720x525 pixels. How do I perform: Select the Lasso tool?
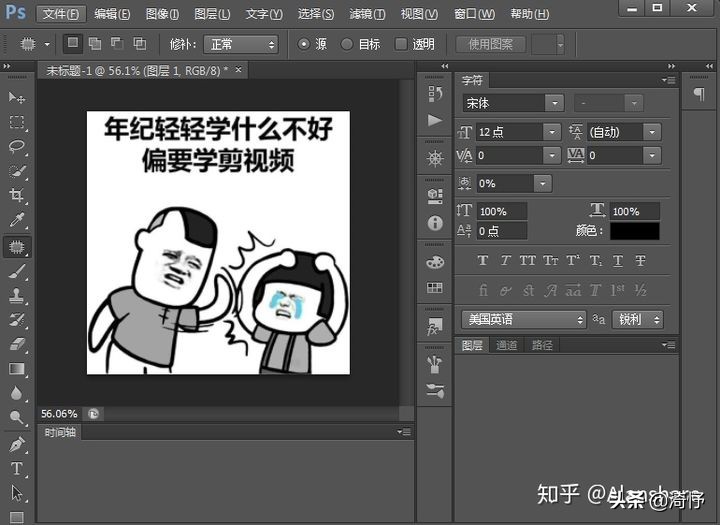(17, 147)
